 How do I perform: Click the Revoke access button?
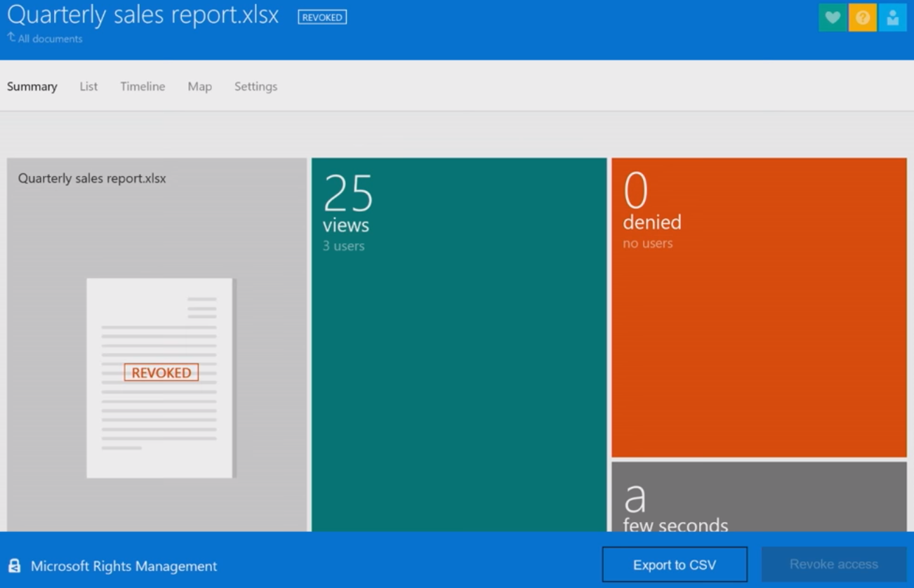point(833,564)
